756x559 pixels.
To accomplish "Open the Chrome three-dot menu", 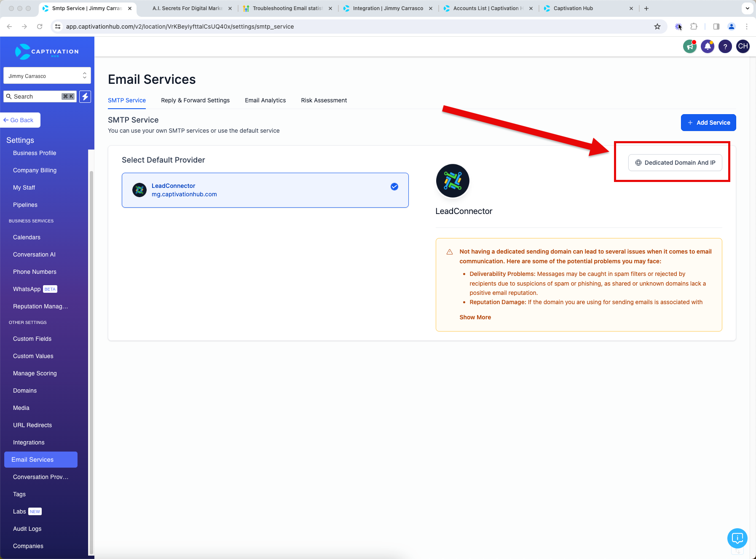I will coord(747,27).
